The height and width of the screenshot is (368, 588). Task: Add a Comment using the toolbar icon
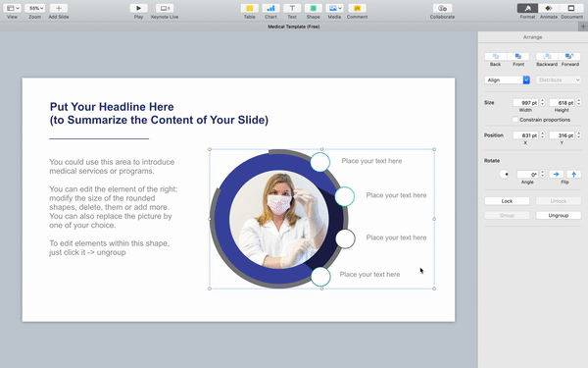click(x=357, y=8)
